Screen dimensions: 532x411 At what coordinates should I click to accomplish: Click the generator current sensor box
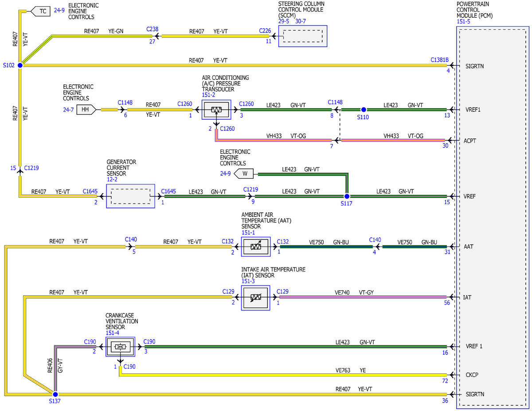(130, 196)
